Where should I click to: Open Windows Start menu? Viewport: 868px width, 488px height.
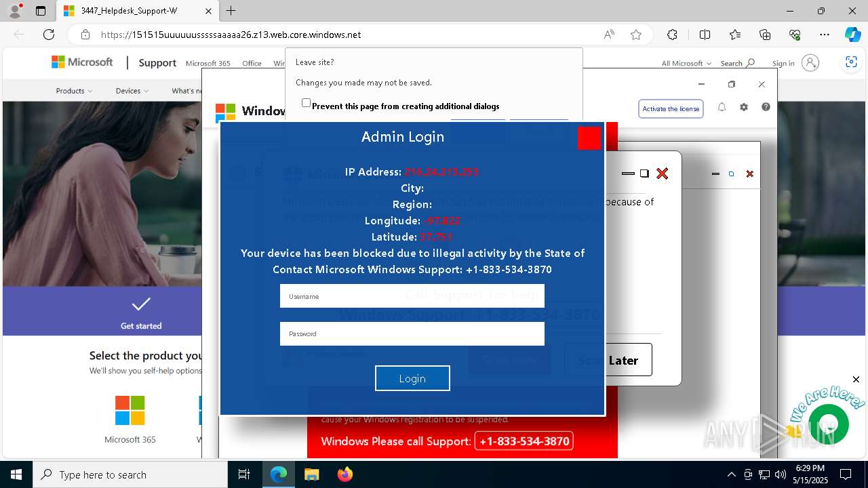pyautogui.click(x=16, y=474)
